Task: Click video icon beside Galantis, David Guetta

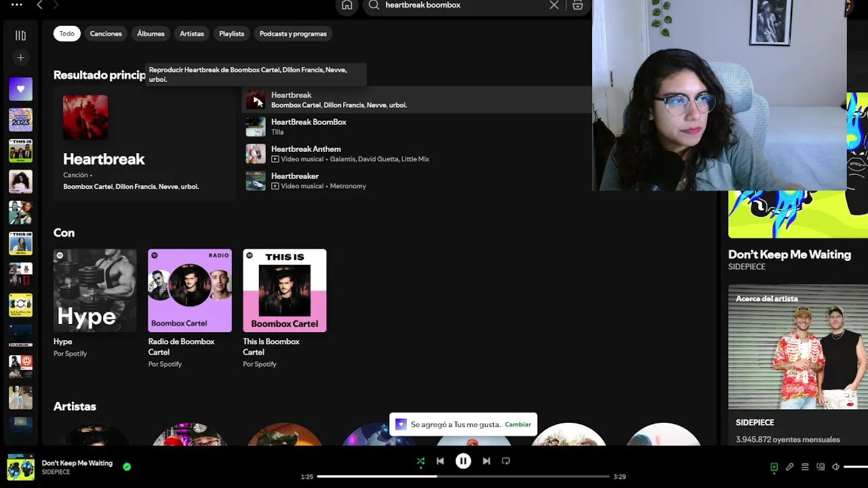Action: [275, 159]
